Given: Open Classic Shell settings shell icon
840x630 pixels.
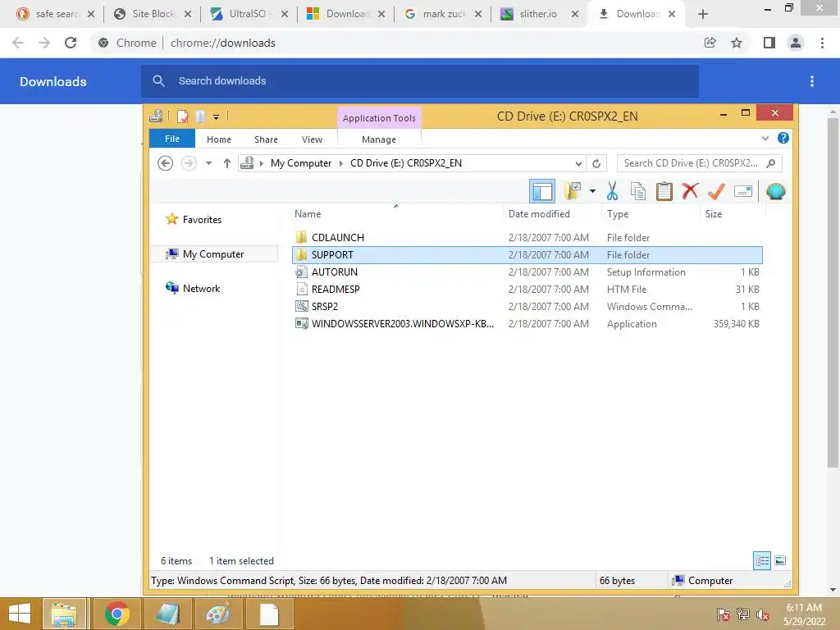Looking at the screenshot, I should point(776,191).
